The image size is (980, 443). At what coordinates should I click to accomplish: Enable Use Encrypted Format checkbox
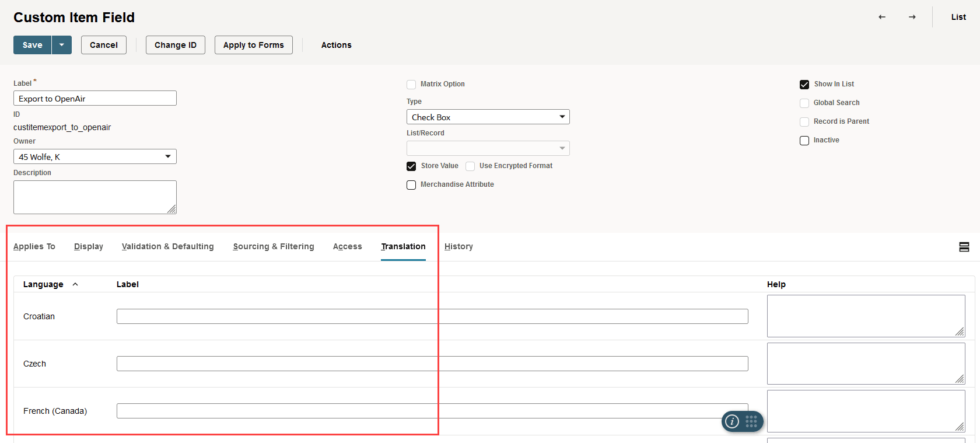point(470,166)
